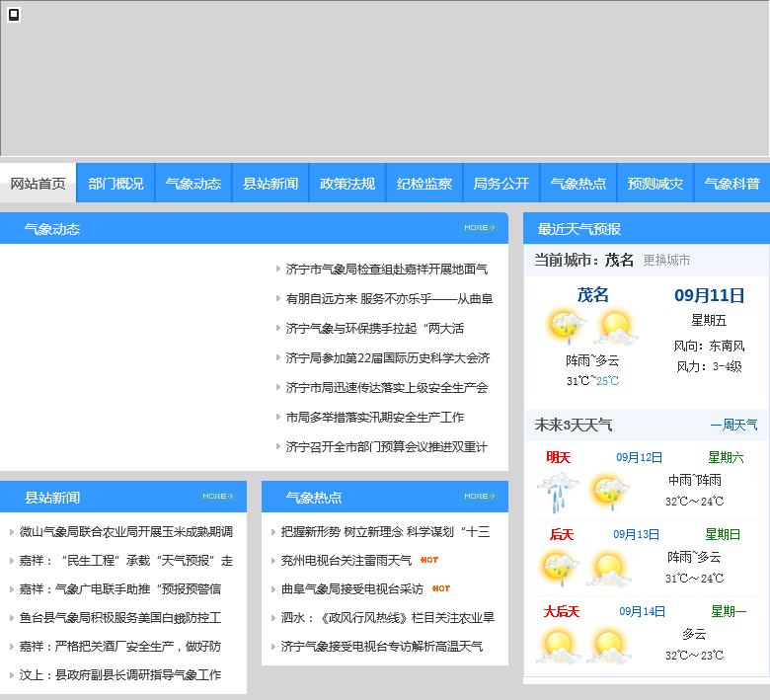The width and height of the screenshot is (770, 700).
Task: Click the rain cloud icon in the 明天 row
Action: [558, 492]
